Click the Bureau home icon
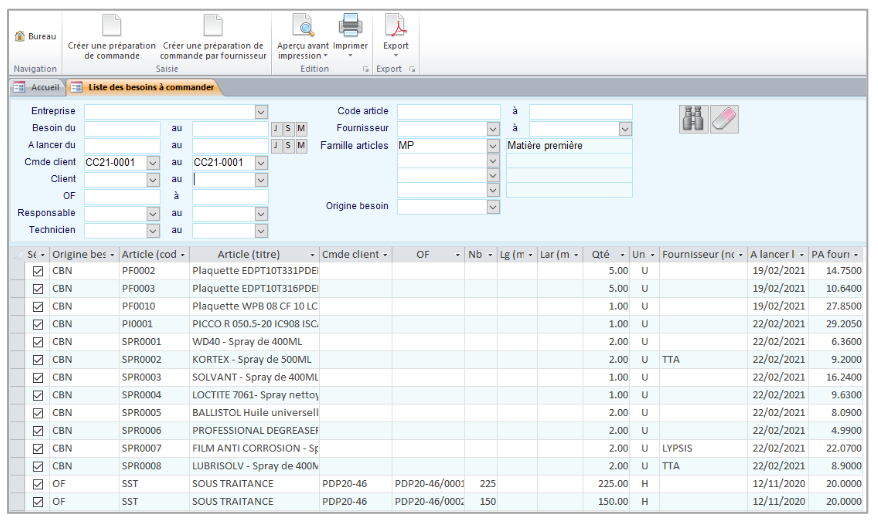Screen dimensions: 878x520 (20, 37)
